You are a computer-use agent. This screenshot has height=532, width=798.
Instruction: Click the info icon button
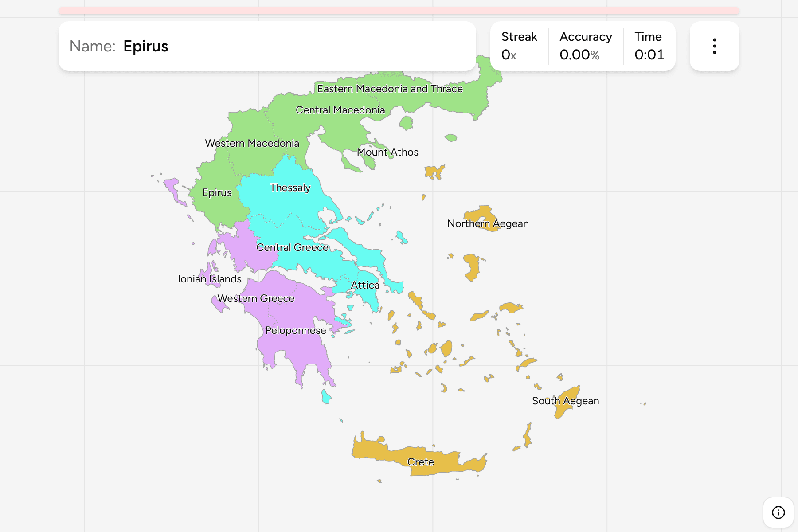pos(778,512)
